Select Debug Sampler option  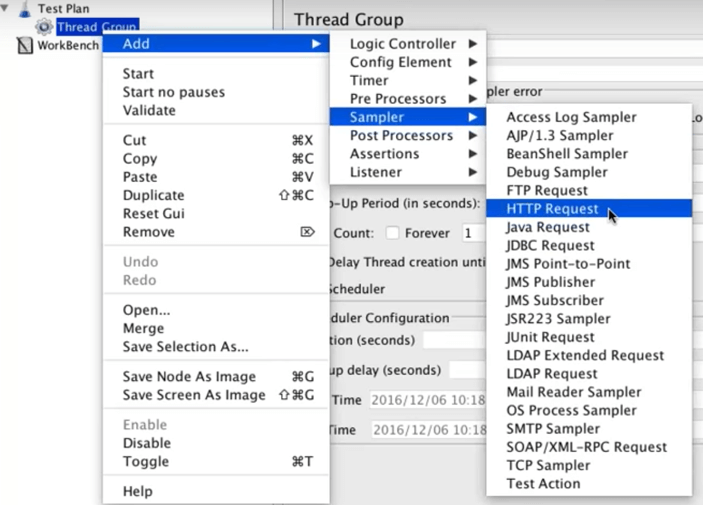556,172
